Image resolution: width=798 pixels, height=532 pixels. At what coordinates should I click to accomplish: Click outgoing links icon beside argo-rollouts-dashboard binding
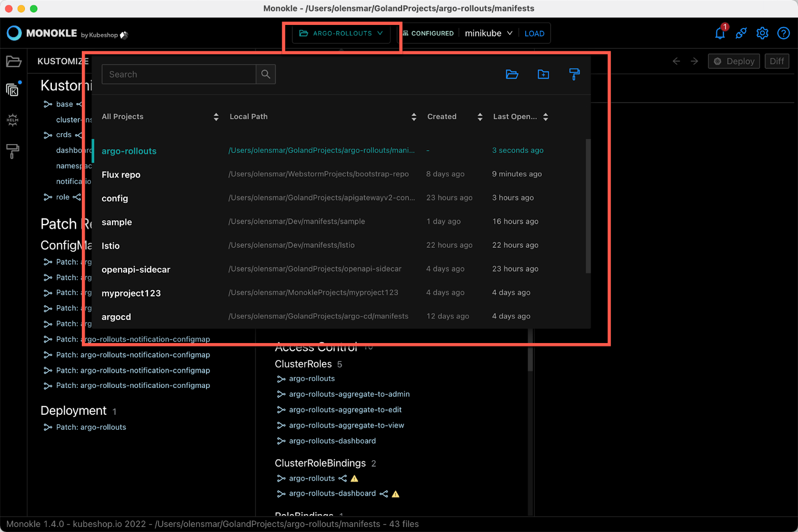click(x=384, y=494)
